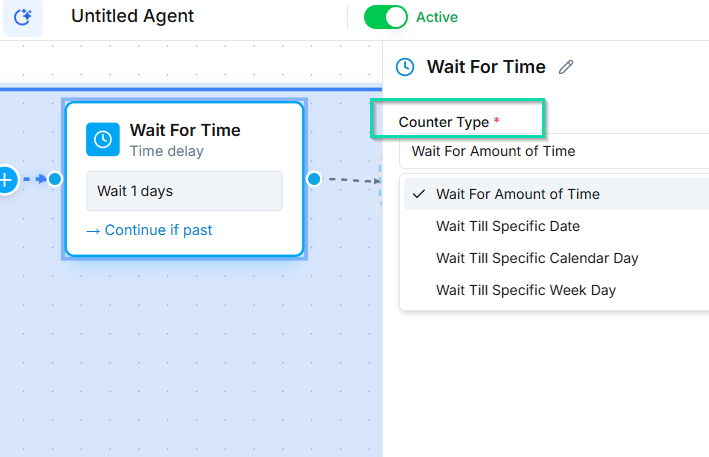Choose Wait Till Specific Date

[x=508, y=226]
